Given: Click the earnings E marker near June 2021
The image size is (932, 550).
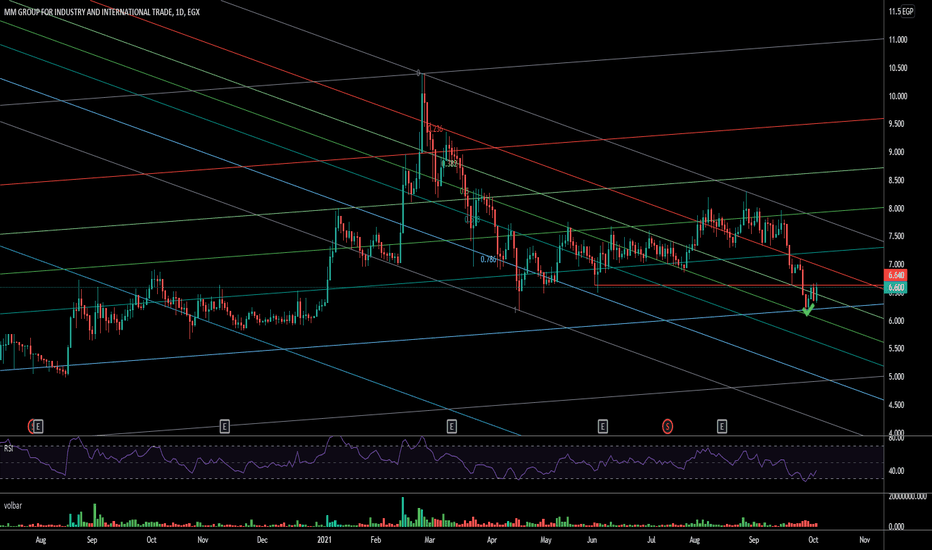Looking at the screenshot, I should 603,426.
